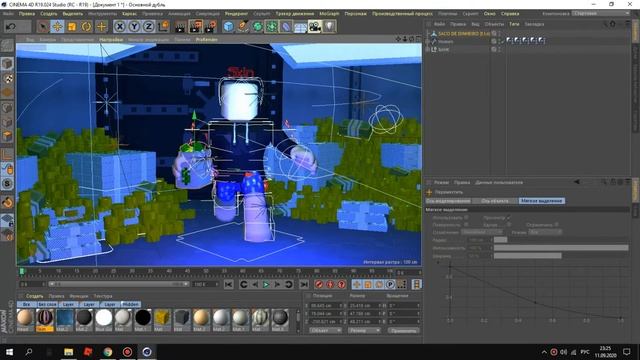640x360 pixels.
Task: Open the MoGraph menu
Action: coord(329,13)
